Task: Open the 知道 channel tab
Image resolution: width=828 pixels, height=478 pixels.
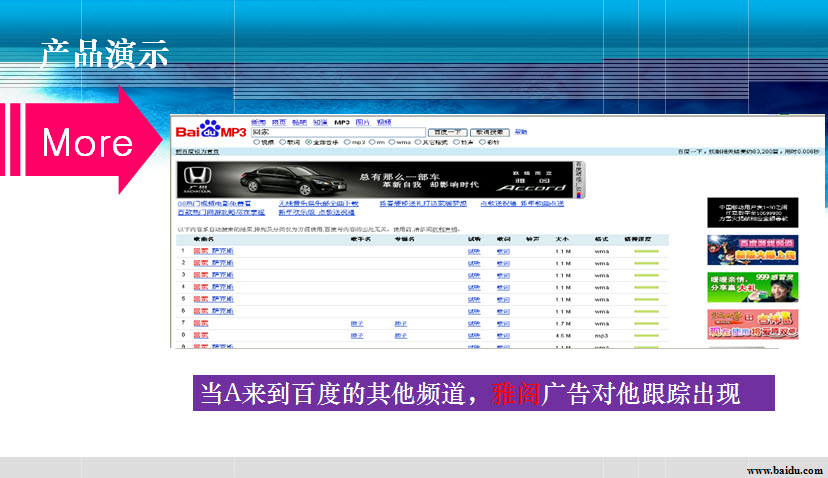Action: pyautogui.click(x=320, y=123)
